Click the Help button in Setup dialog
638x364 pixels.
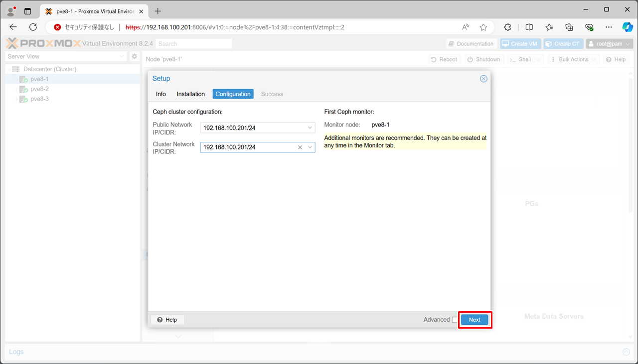[x=167, y=320]
